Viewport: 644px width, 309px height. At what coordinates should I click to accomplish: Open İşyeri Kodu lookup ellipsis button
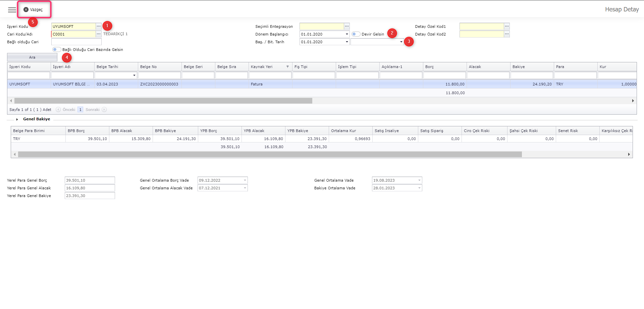point(99,26)
